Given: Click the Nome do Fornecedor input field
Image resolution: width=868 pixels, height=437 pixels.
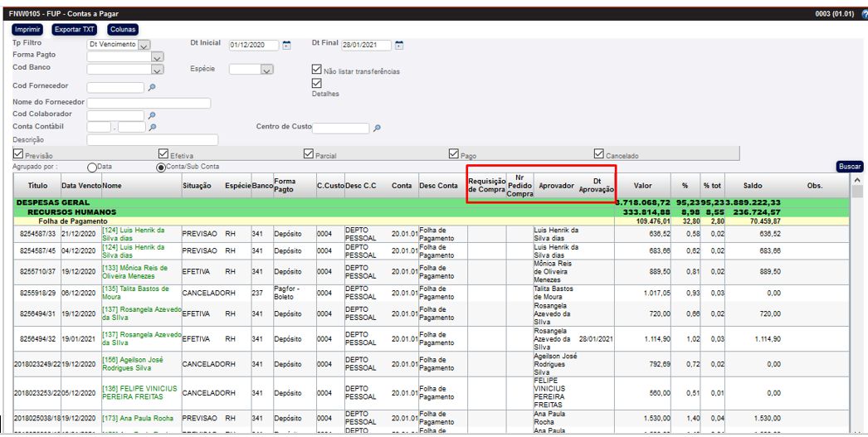Looking at the screenshot, I should (149, 103).
